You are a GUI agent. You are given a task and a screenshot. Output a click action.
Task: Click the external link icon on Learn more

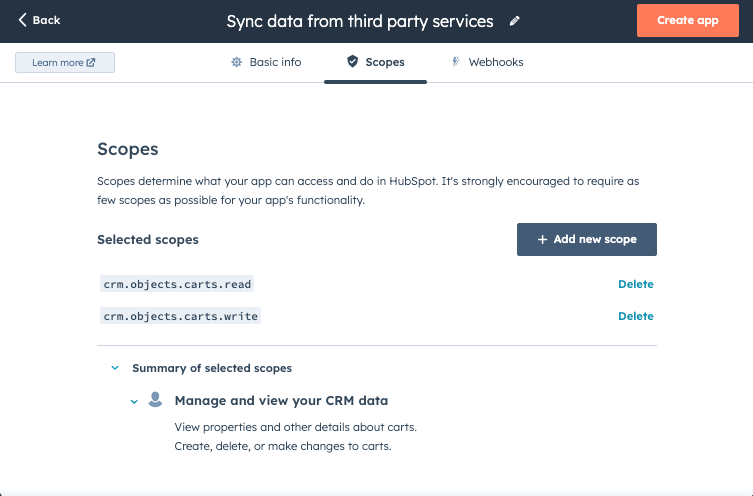(92, 63)
